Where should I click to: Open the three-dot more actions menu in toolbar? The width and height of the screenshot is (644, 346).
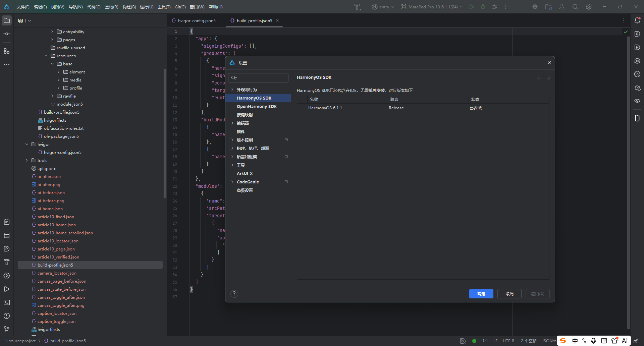pos(506,7)
